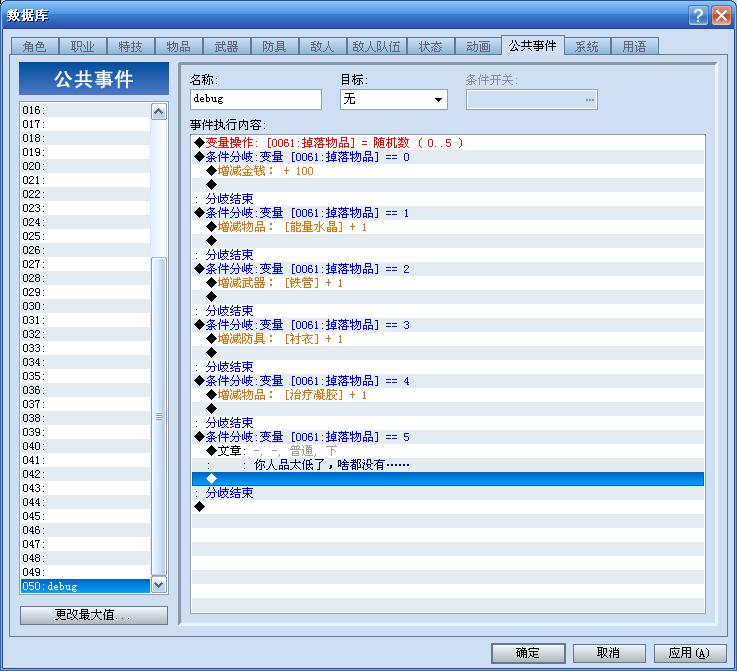737x671 pixels.
Task: Switch to the 物品 tab
Action: (179, 46)
